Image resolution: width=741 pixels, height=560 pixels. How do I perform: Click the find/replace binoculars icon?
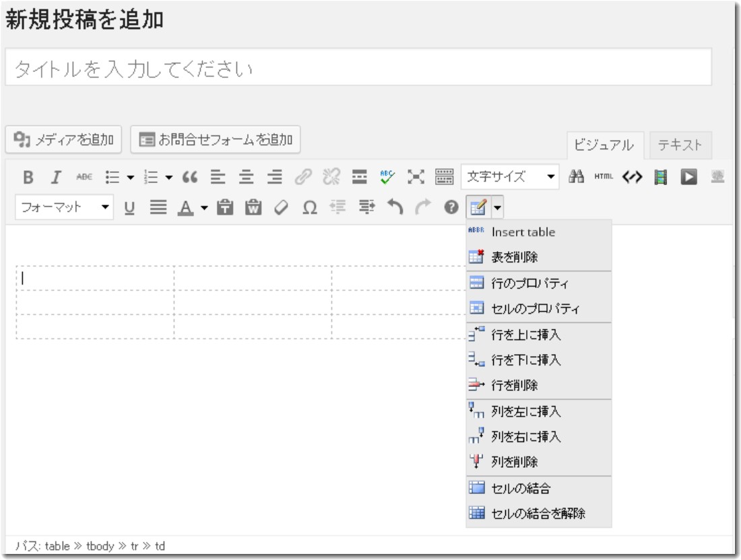pyautogui.click(x=576, y=177)
